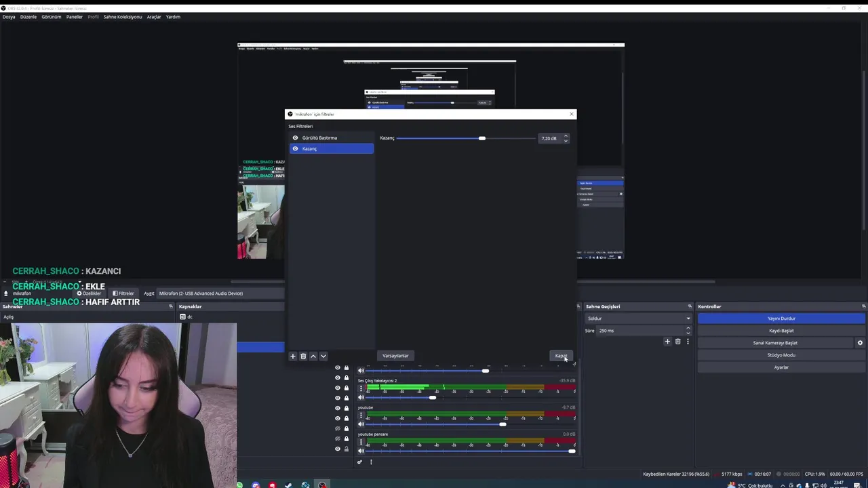Viewport: 868px width, 488px height.
Task: Open the audio mixer menu dots at the bottom
Action: click(371, 462)
